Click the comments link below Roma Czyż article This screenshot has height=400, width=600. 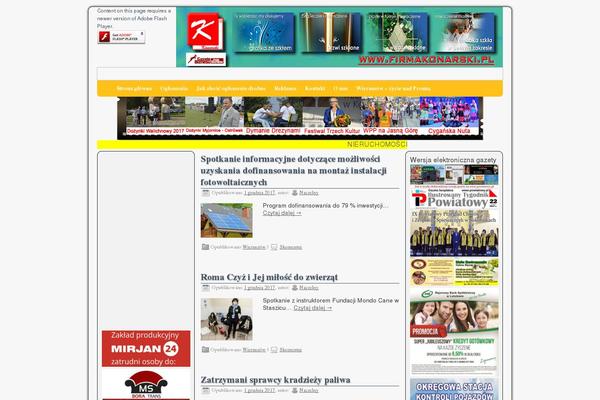click(290, 350)
